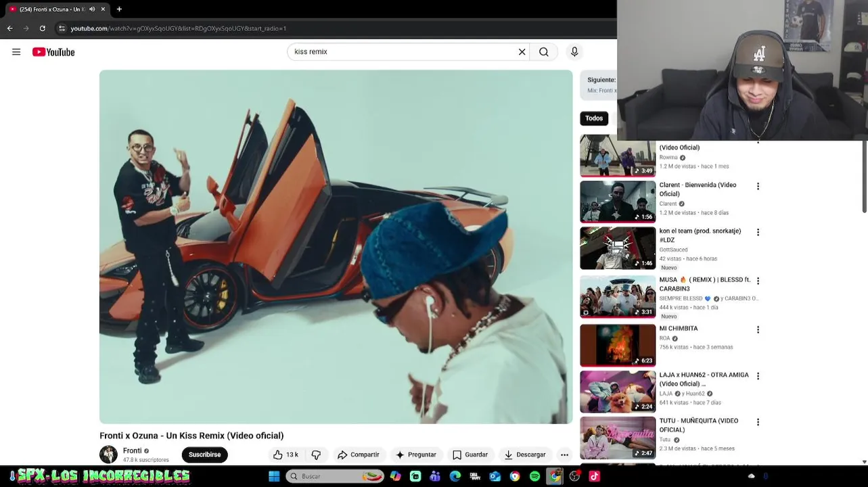
Task: Open OBS Studio from taskbar
Action: pos(574,476)
